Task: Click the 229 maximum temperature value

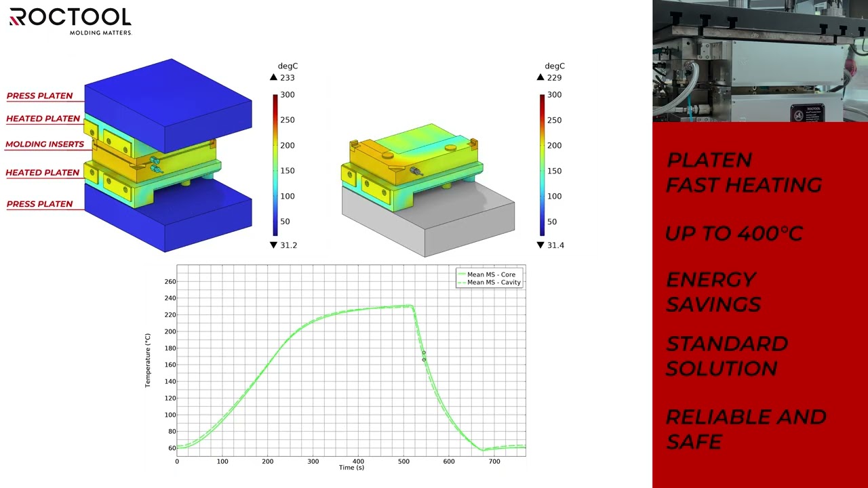Action: [555, 78]
